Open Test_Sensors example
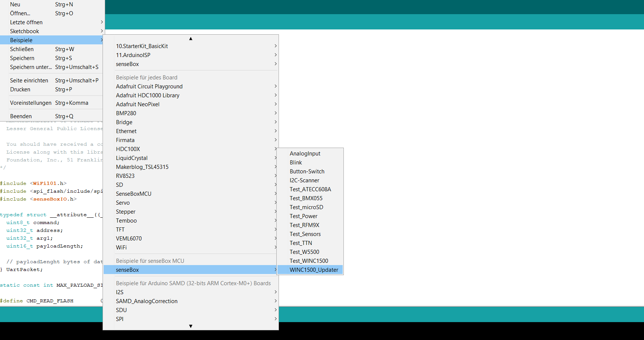 click(x=310, y=234)
